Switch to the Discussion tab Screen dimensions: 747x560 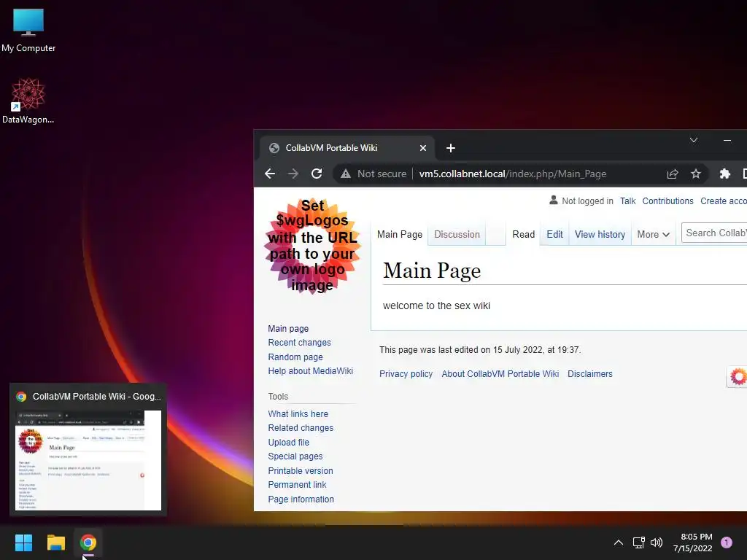point(457,234)
